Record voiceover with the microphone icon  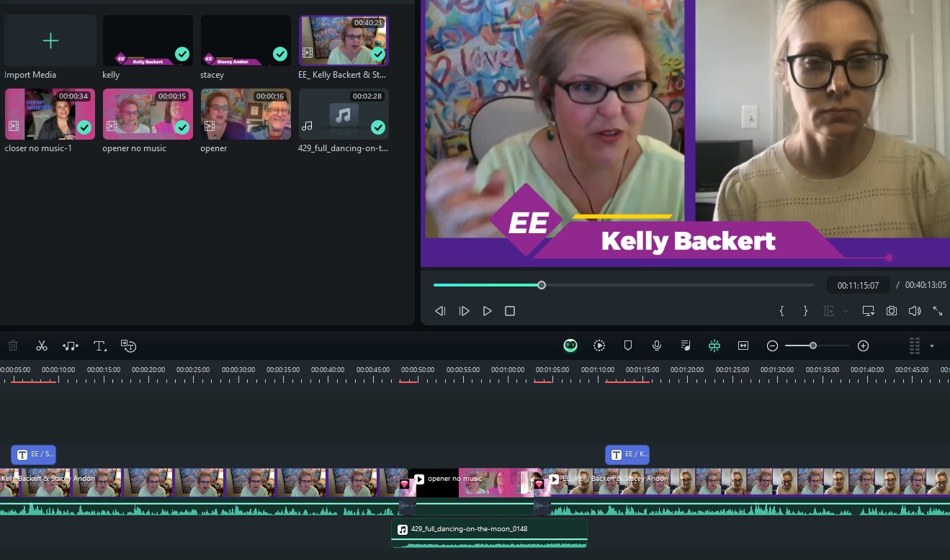pos(657,346)
